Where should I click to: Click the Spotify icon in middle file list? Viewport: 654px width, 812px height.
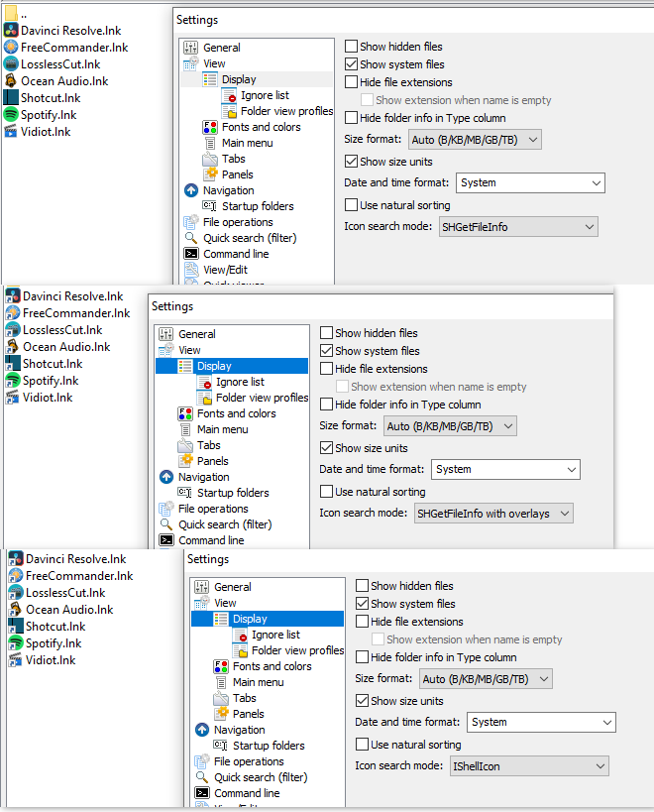click(x=13, y=380)
